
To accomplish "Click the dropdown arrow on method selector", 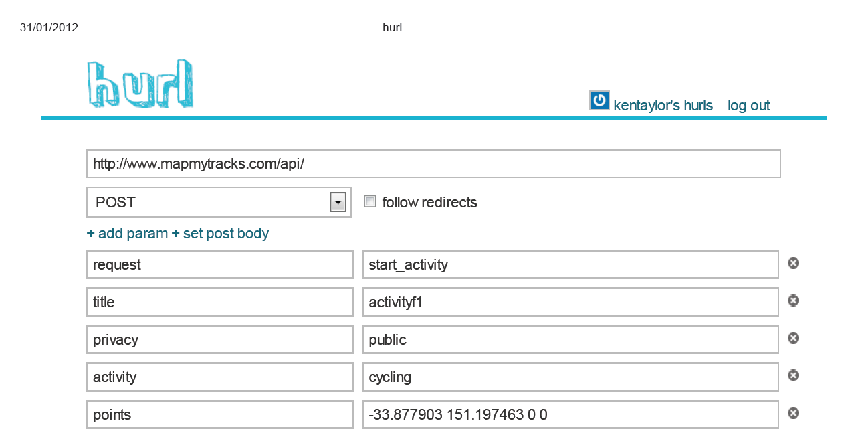I will 338,202.
